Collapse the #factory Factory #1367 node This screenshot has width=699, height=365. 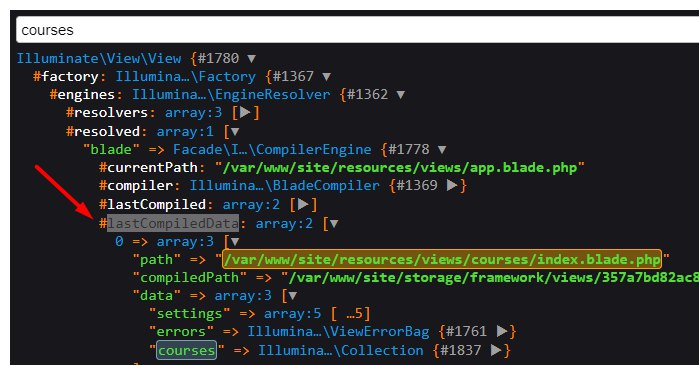pos(326,77)
